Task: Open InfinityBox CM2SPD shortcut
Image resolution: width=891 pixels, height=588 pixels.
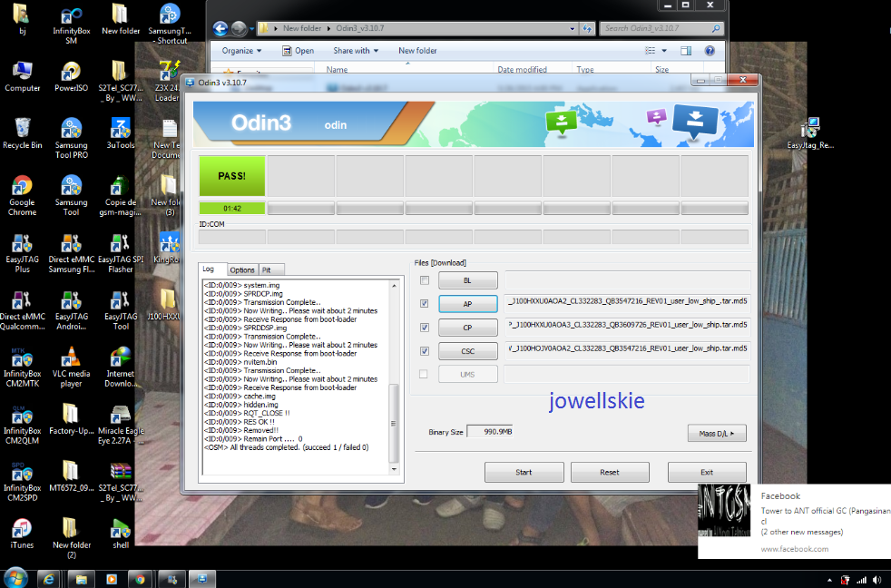Action: pyautogui.click(x=22, y=481)
